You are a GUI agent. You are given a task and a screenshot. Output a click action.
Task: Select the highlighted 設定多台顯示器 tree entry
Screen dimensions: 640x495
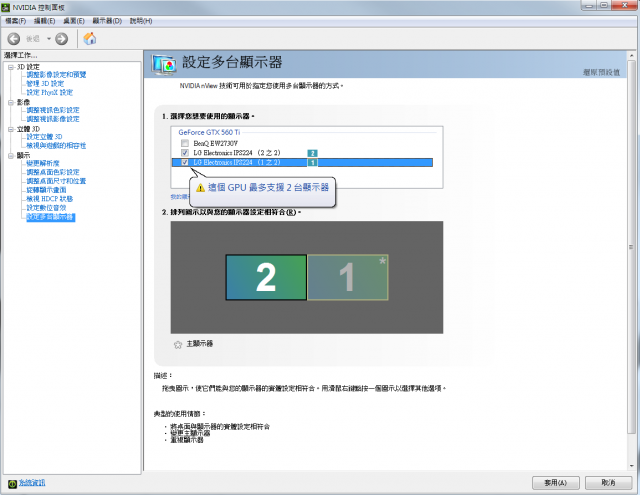(x=51, y=217)
